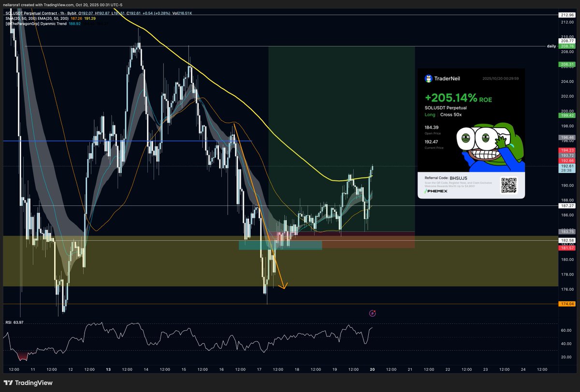Image resolution: width=580 pixels, height=392 pixels.
Task: Click the 212.96 price label at top
Action: [x=567, y=15]
